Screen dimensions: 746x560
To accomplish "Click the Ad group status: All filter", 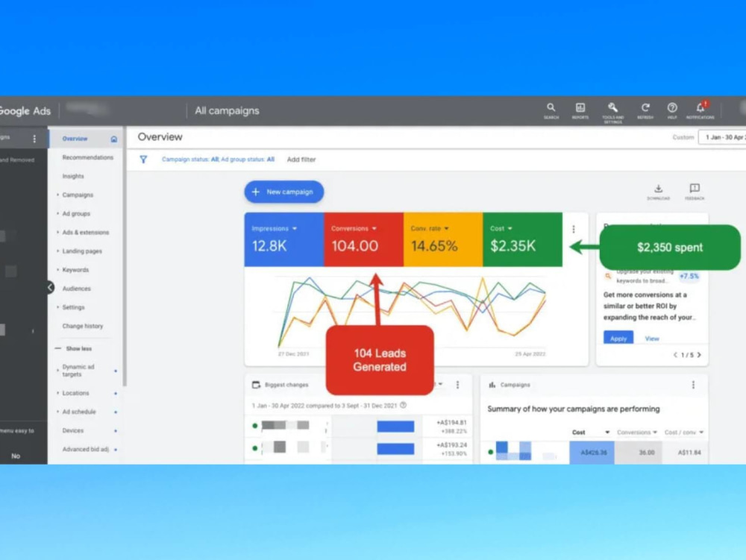I will click(248, 160).
